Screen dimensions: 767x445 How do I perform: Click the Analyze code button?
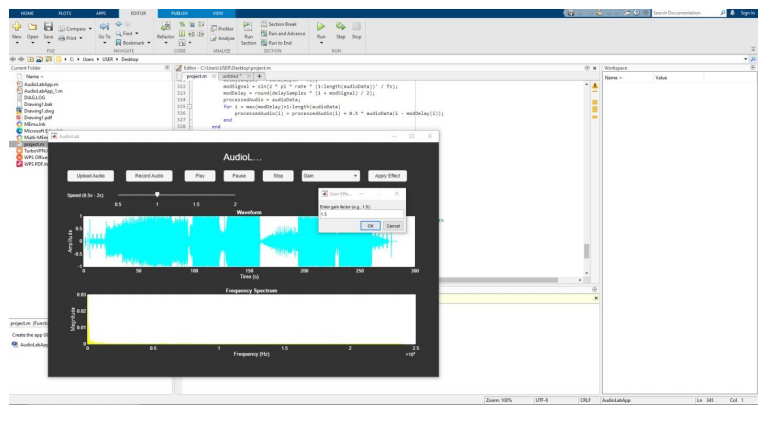tap(222, 38)
